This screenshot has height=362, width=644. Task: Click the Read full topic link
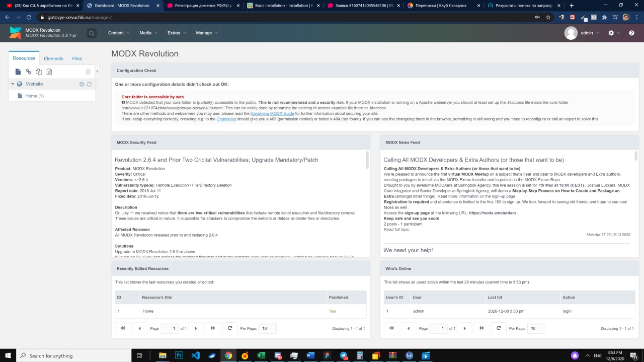point(396,230)
